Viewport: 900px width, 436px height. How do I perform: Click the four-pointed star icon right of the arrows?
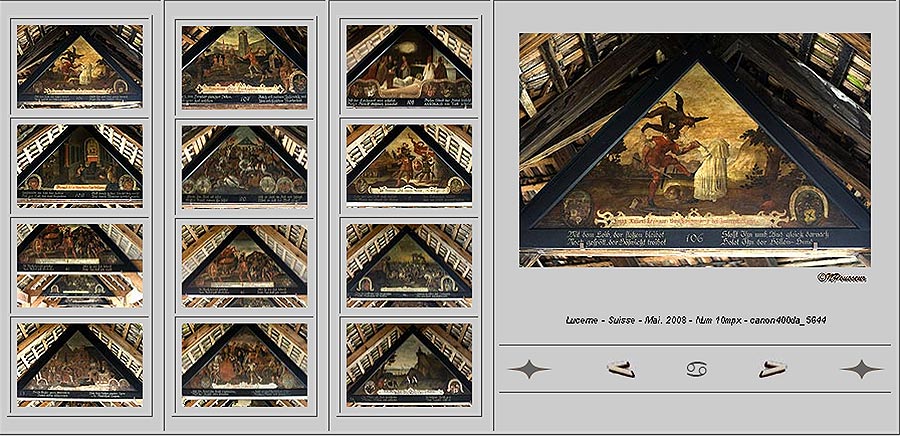pyautogui.click(x=861, y=369)
